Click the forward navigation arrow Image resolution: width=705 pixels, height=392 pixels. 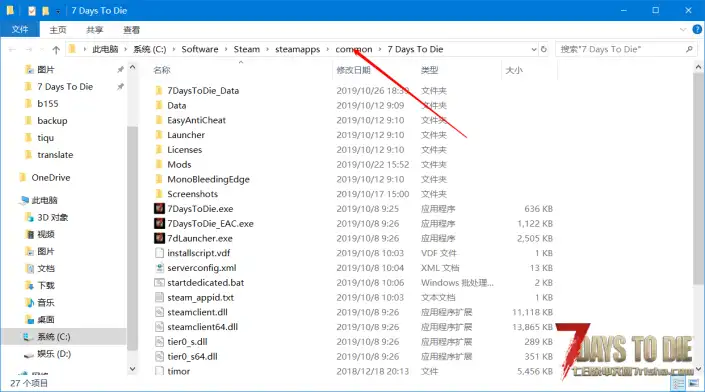pyautogui.click(x=28, y=49)
